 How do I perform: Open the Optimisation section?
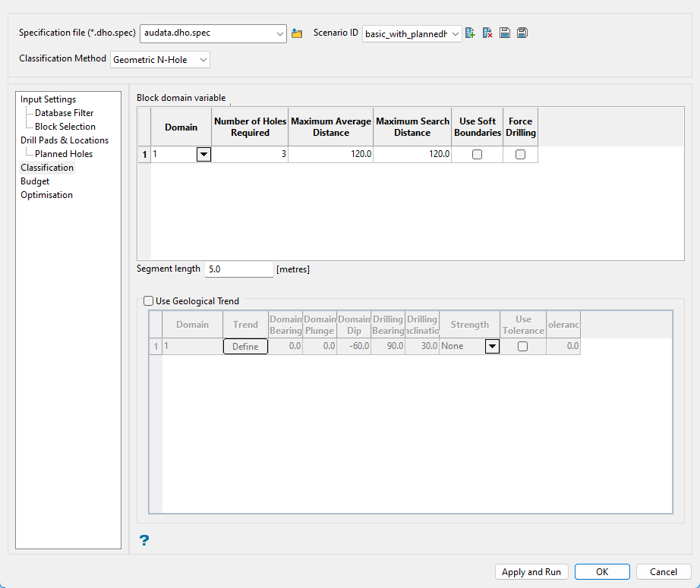coord(47,195)
